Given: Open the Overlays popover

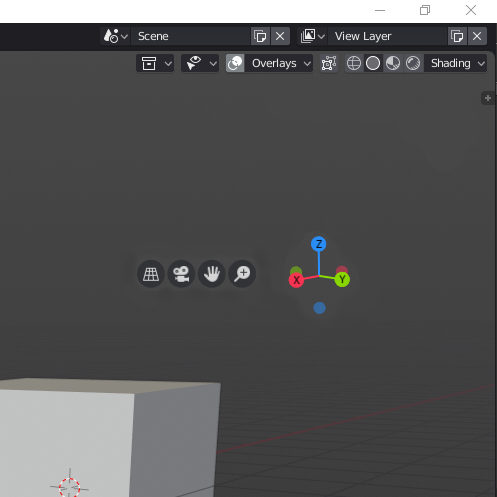Looking at the screenshot, I should click(279, 63).
